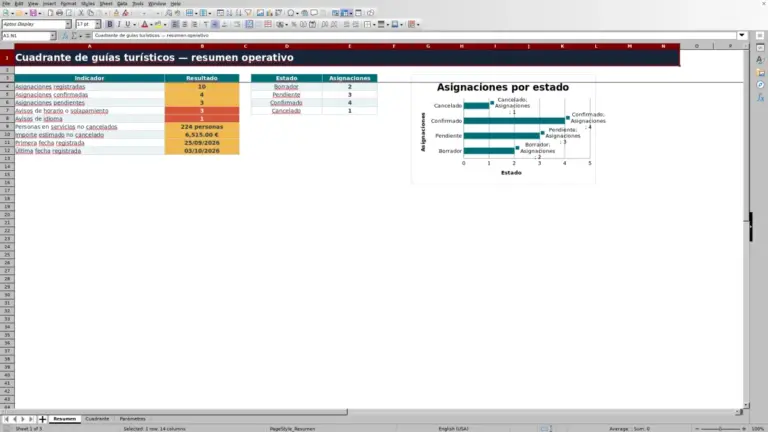This screenshot has width=768, height=432.
Task: Open the sidebar Functions panel icon
Action: click(x=760, y=97)
